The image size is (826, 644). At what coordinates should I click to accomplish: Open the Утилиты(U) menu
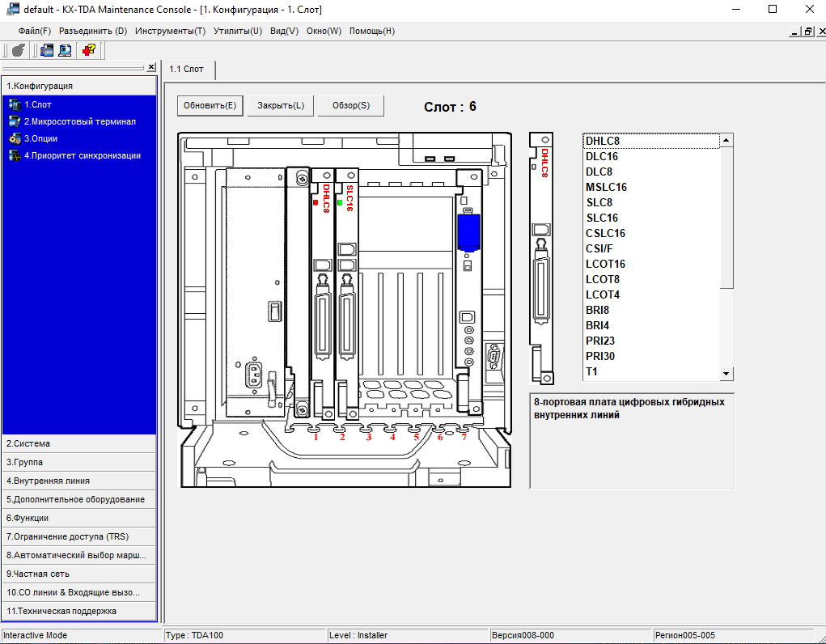(x=238, y=31)
